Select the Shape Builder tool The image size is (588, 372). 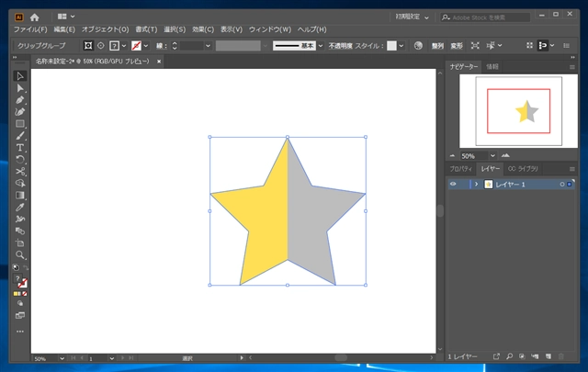20,183
